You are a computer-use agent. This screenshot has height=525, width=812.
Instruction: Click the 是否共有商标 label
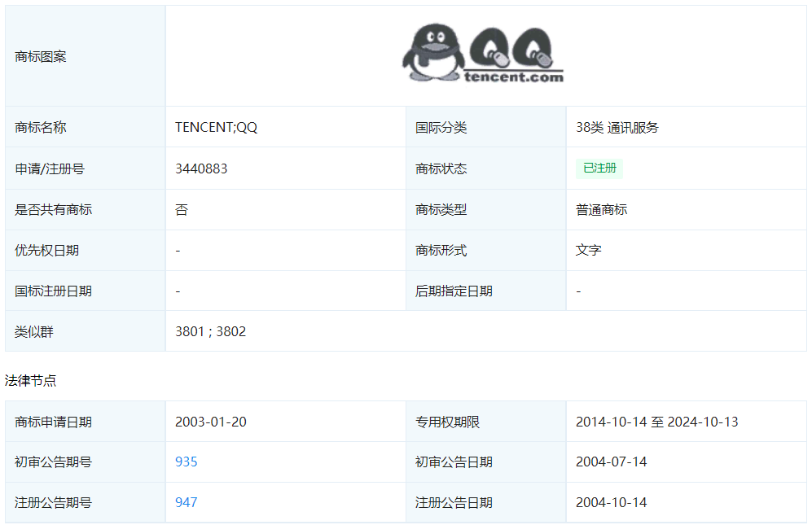pyautogui.click(x=53, y=210)
